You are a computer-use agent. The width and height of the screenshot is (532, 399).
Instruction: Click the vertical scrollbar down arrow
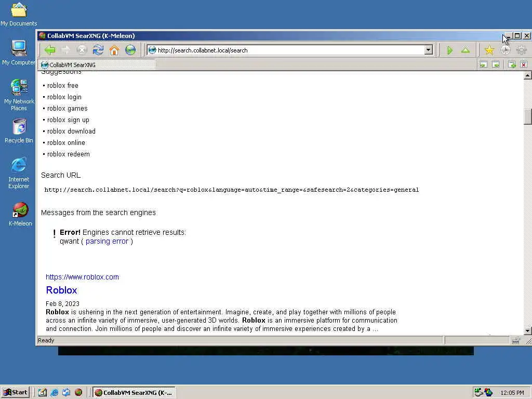click(x=527, y=331)
